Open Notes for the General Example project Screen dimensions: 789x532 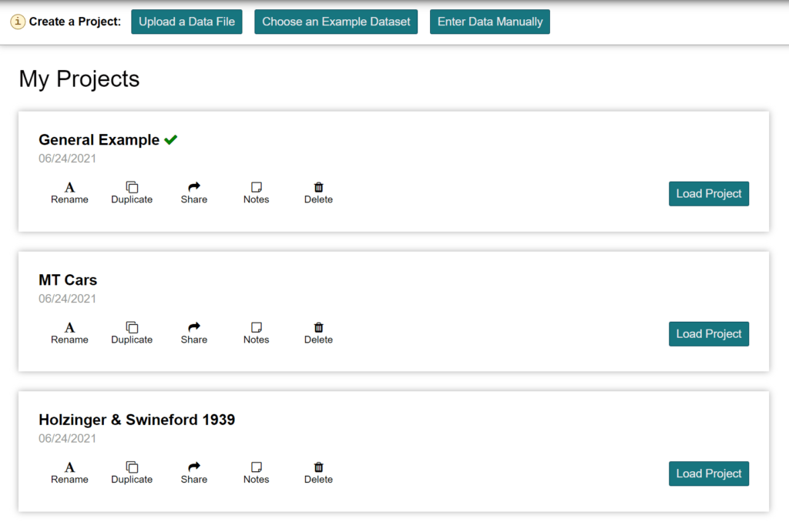(257, 192)
